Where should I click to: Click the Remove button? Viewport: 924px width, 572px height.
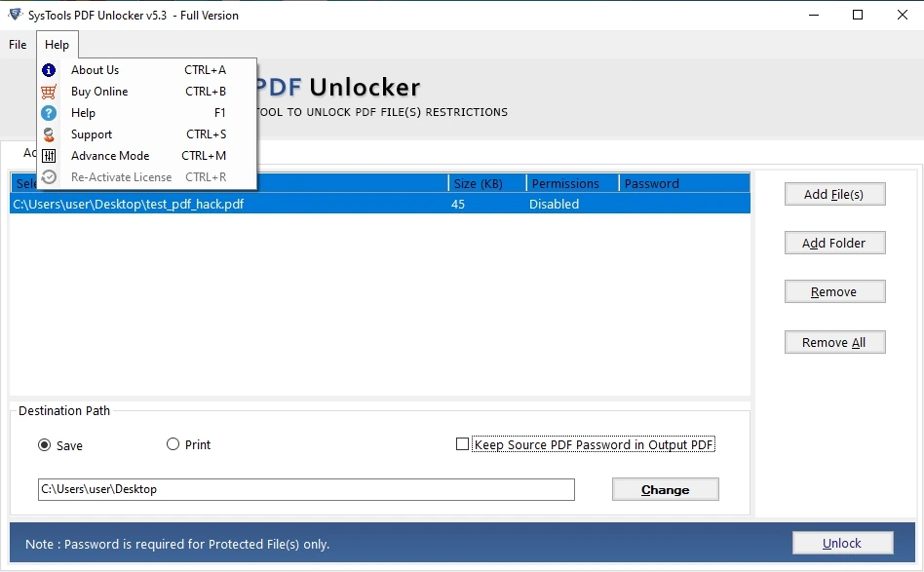click(x=834, y=291)
